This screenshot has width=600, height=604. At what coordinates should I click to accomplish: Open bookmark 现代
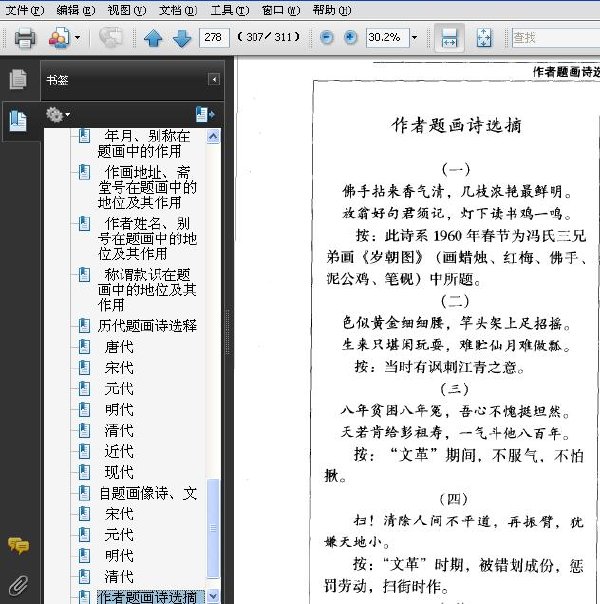(x=119, y=472)
